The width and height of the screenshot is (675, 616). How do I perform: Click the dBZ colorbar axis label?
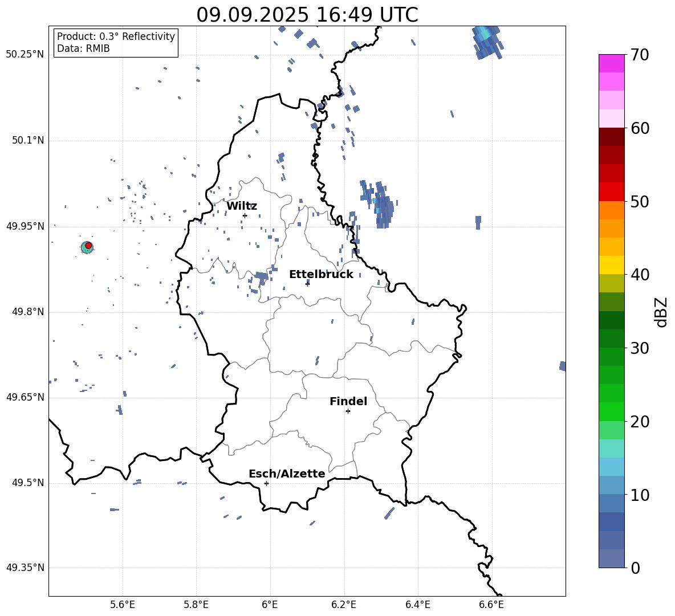point(662,312)
